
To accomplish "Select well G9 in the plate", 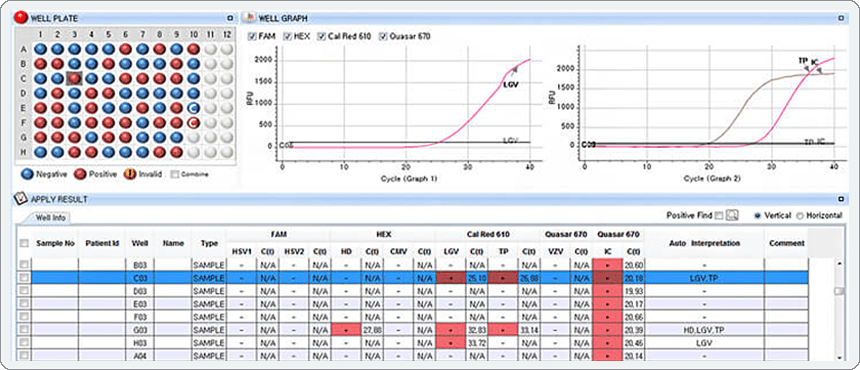I will point(176,137).
